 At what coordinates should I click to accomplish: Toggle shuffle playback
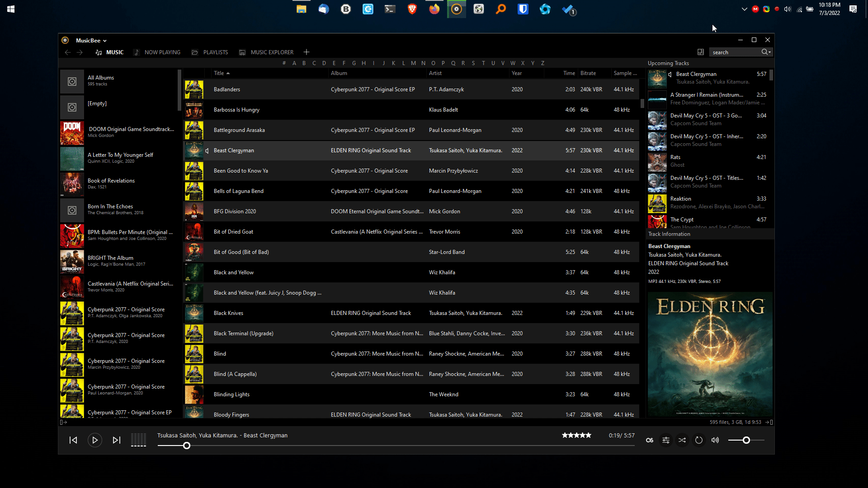(682, 440)
